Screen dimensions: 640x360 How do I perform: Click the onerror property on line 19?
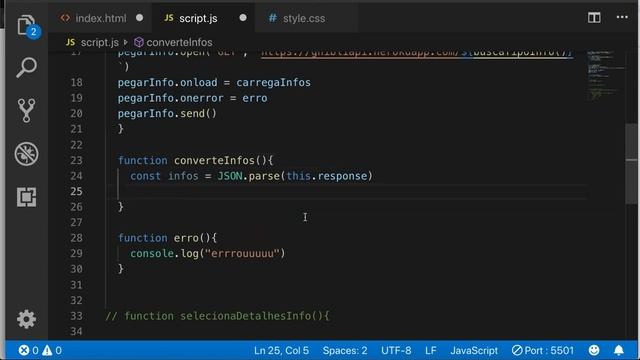tap(202, 98)
